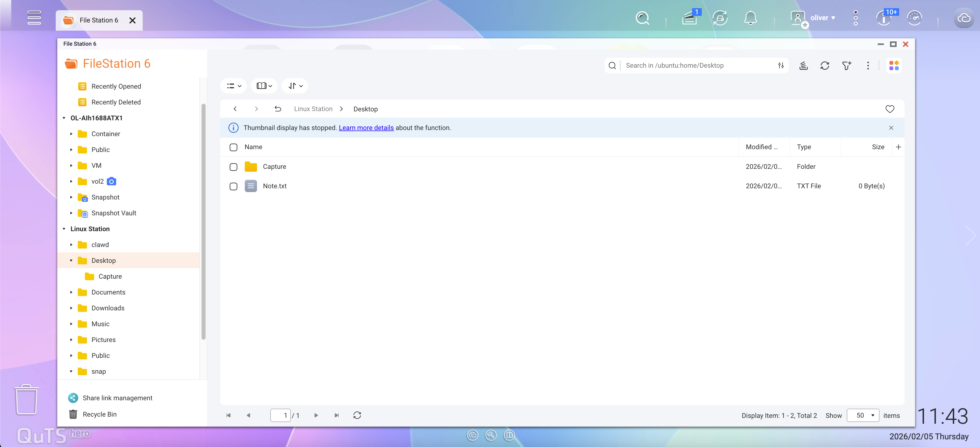Select the Note.txt checkbox
Viewport: 980px width, 447px height.
tap(233, 186)
